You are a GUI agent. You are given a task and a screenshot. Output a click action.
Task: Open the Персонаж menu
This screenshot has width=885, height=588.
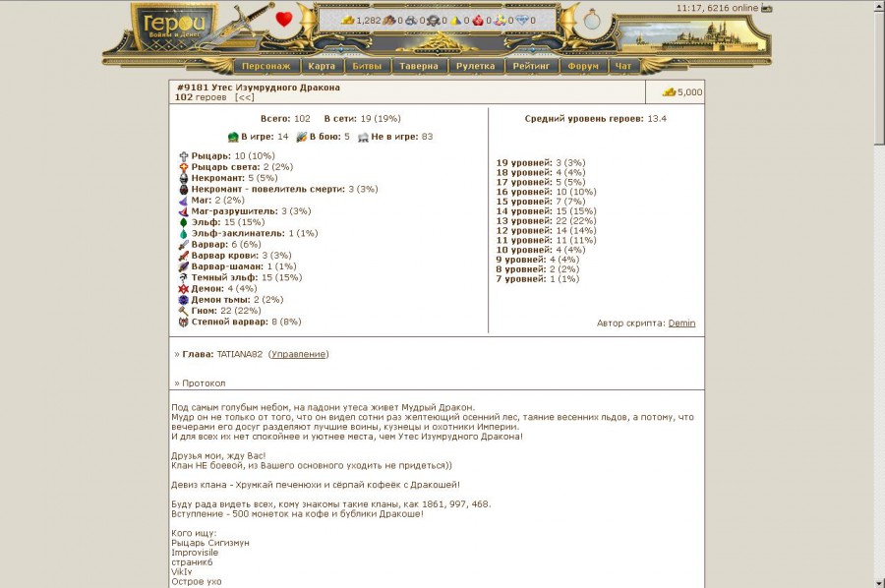[x=265, y=67]
